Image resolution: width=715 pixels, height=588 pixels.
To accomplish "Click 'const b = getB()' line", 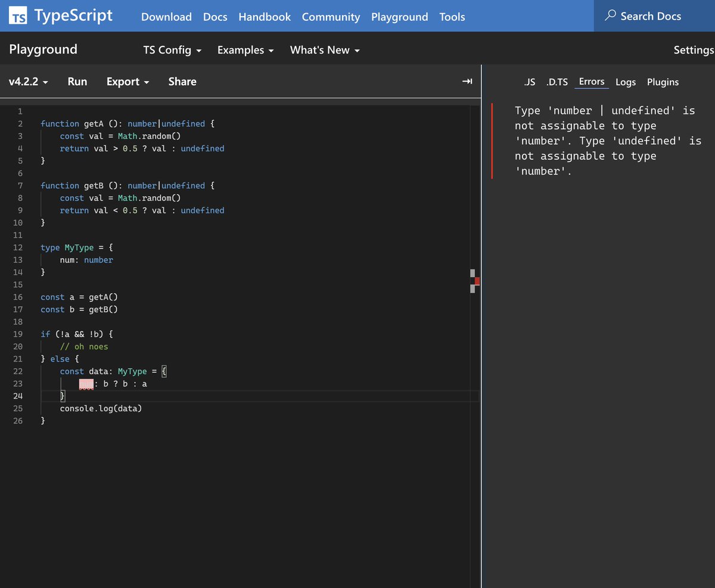I will (79, 309).
